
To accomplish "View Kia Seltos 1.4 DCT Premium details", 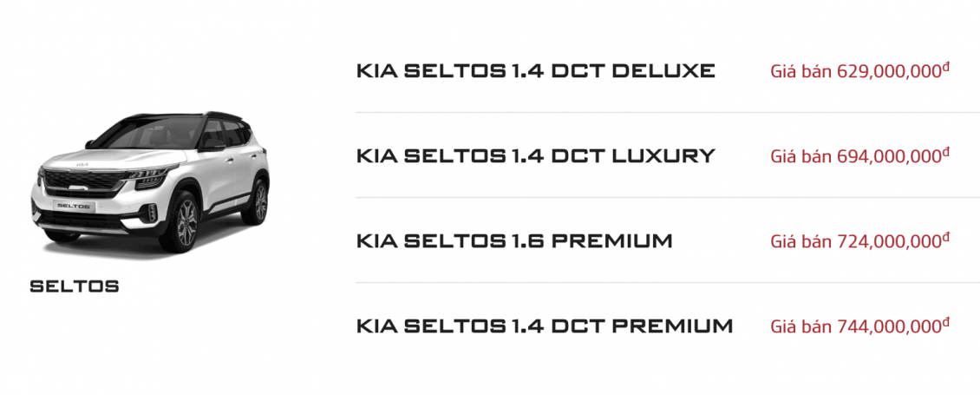I will (544, 326).
